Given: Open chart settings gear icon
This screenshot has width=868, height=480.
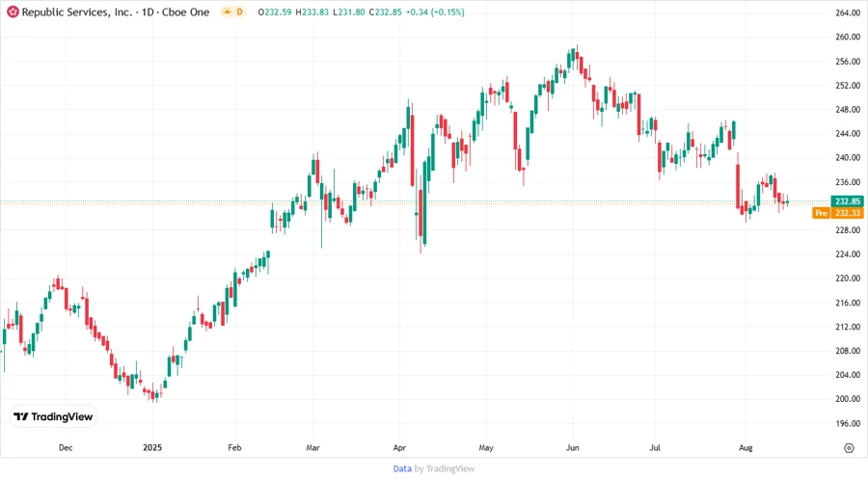Looking at the screenshot, I should 848,448.
